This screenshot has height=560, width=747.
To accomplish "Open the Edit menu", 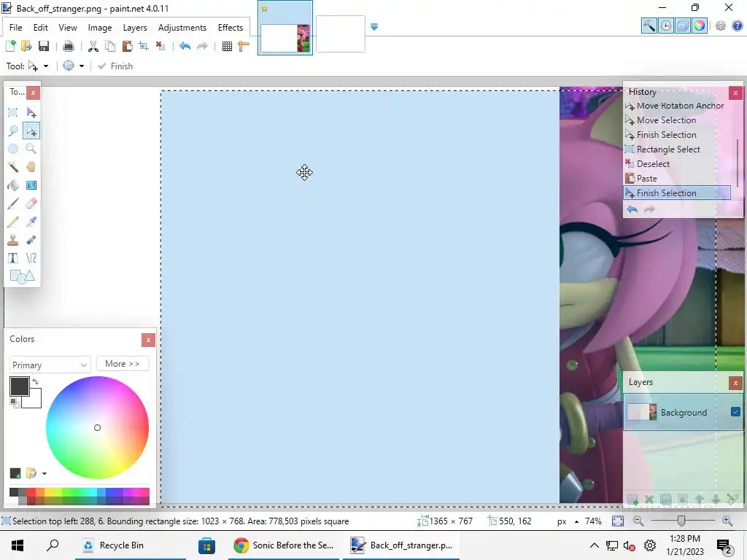I will click(x=41, y=28).
